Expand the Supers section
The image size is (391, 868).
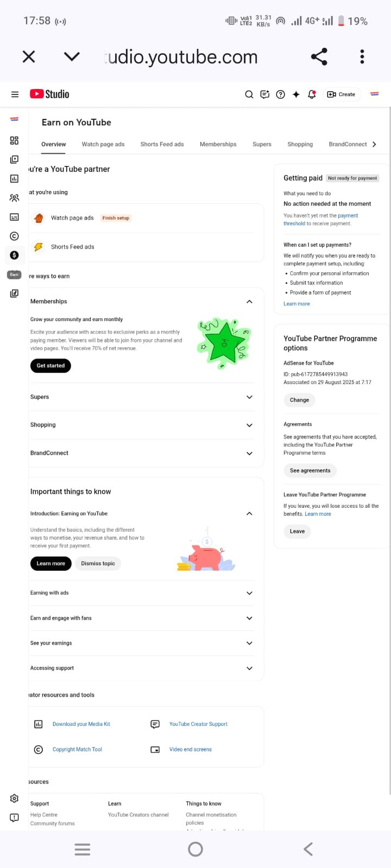pyautogui.click(x=249, y=397)
